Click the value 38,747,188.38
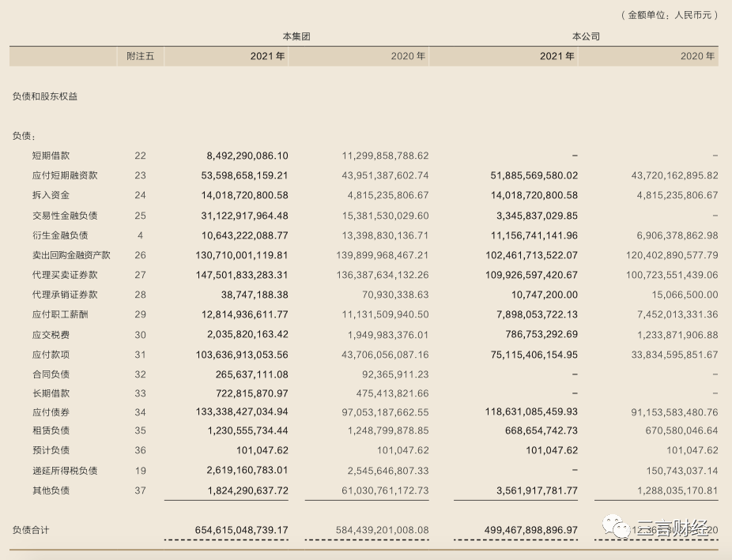Image resolution: width=732 pixels, height=560 pixels. (x=255, y=295)
